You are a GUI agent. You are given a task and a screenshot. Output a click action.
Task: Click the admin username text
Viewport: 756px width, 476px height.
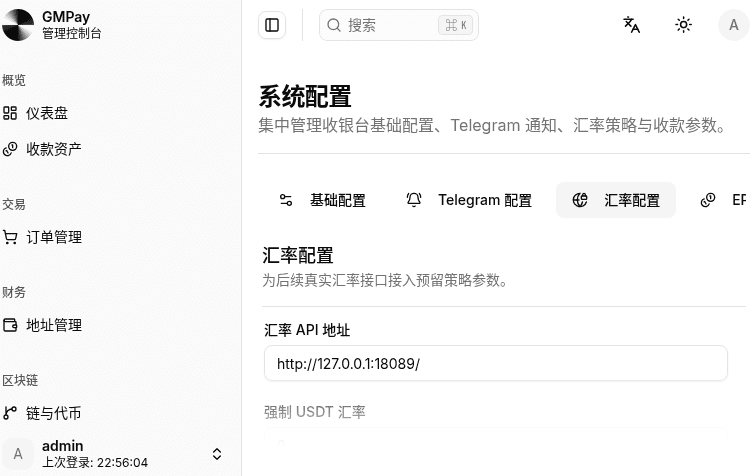click(63, 446)
